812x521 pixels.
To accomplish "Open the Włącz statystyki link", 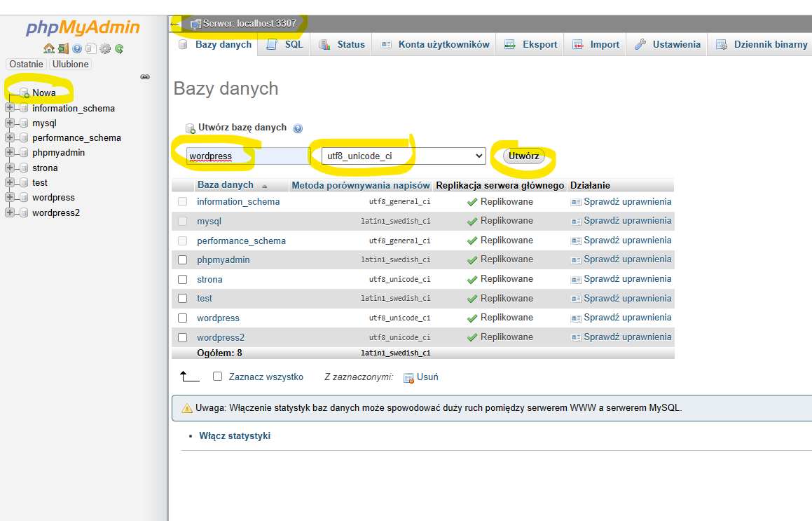I will click(235, 436).
